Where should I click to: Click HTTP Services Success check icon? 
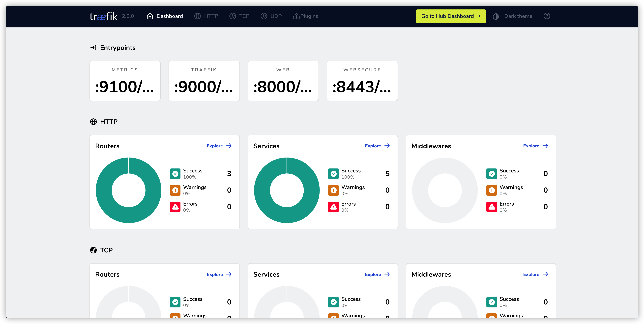click(x=333, y=174)
